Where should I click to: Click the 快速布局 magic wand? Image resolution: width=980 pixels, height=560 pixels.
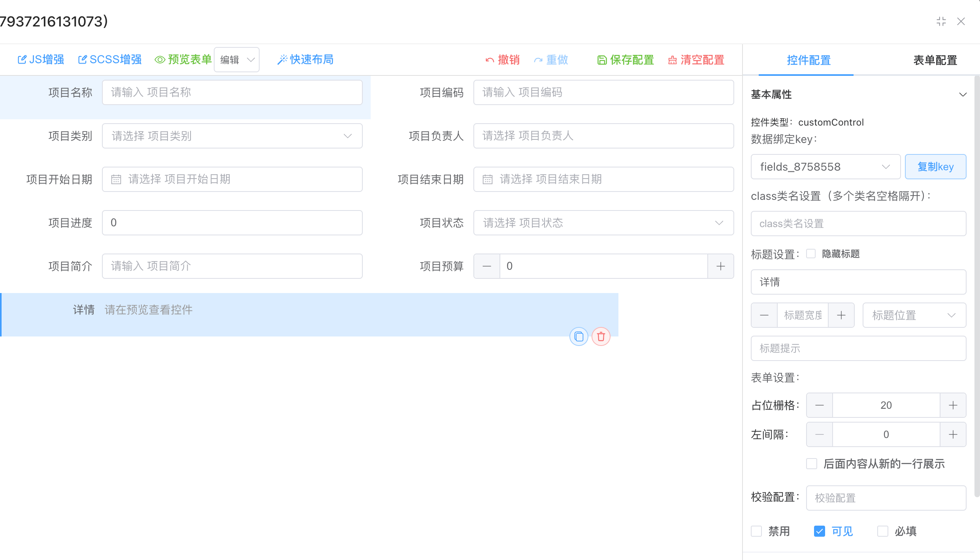pos(282,60)
